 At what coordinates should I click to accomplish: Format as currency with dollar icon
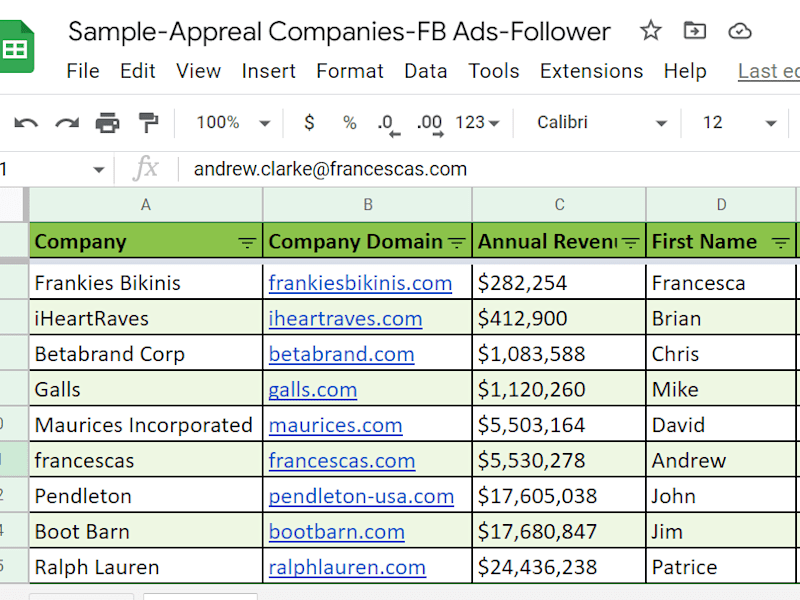point(309,122)
